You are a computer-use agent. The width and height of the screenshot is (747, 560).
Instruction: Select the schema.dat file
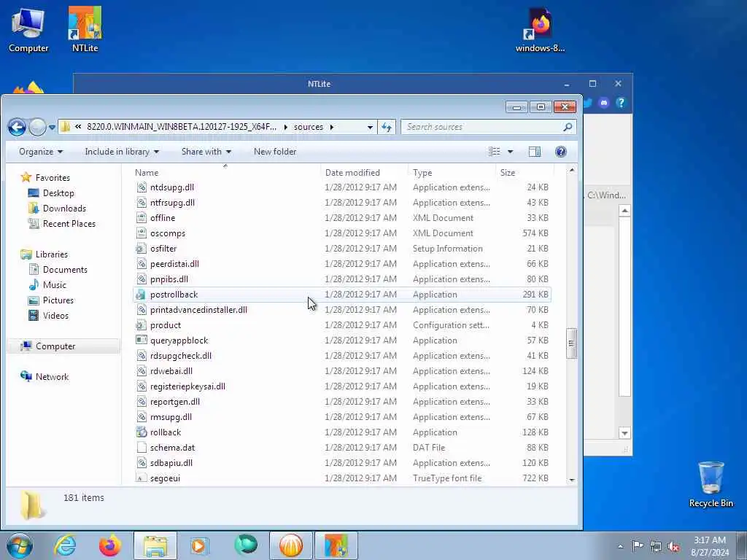coord(341,448)
